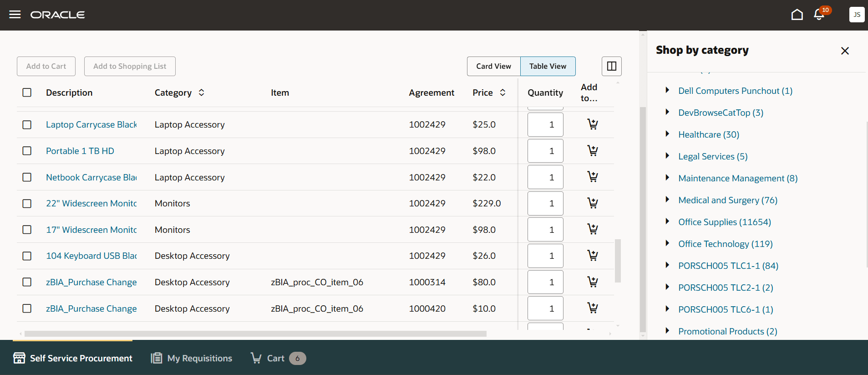The height and width of the screenshot is (375, 868).
Task: Expand the PORSCH005 TLC2-1 category
Action: pyautogui.click(x=667, y=287)
